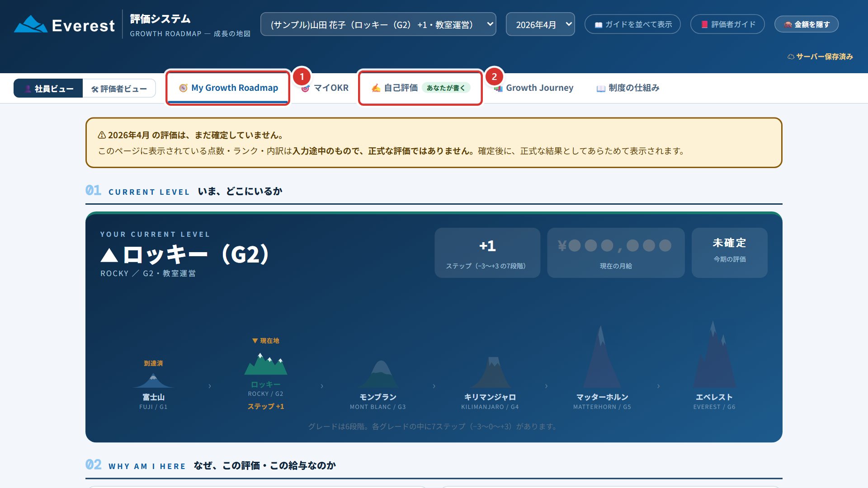The height and width of the screenshot is (488, 868).
Task: Open the 自己評価 tab
Action: tap(420, 88)
